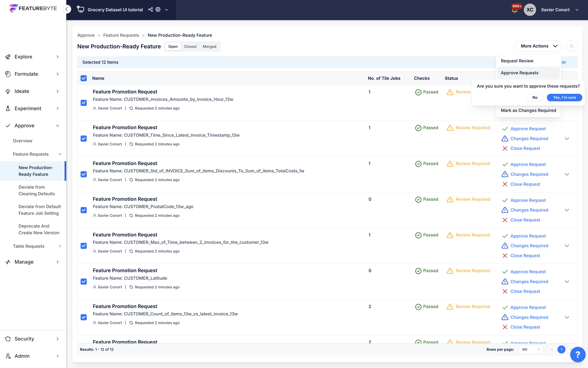The height and width of the screenshot is (368, 588).
Task: Select Mark as Changes Required menu item
Action: coord(528,111)
